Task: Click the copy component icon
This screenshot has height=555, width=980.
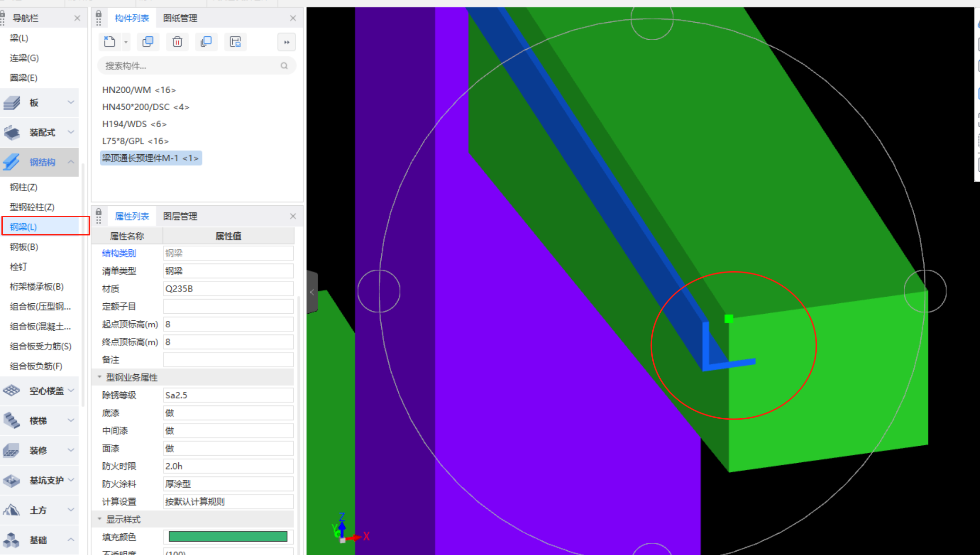Action: click(148, 42)
